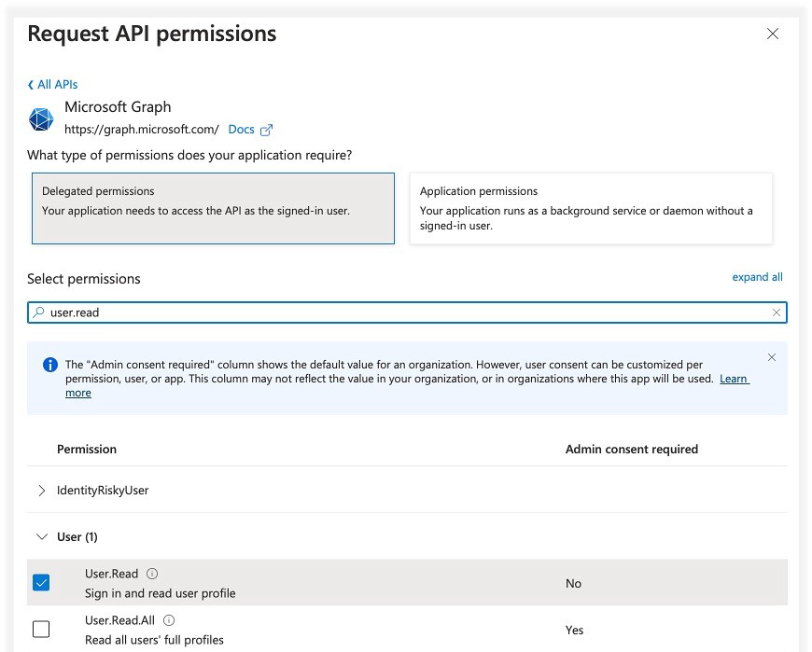Click inside the permissions search field
The width and height of the screenshot is (812, 652).
point(373,312)
